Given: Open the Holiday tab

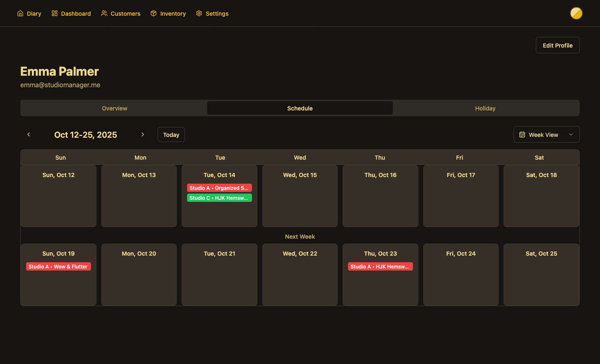Looking at the screenshot, I should [485, 108].
